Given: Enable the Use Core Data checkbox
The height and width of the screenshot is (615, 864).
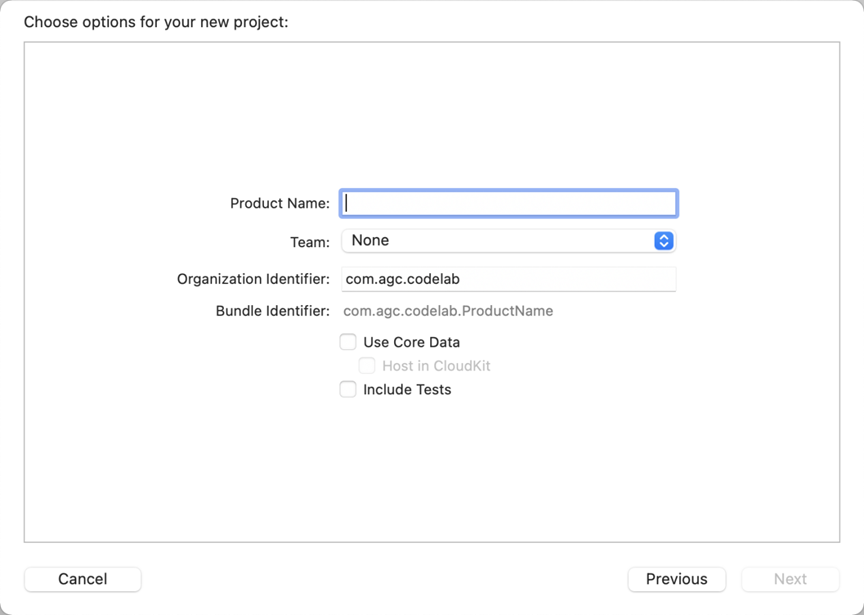Looking at the screenshot, I should click(348, 342).
